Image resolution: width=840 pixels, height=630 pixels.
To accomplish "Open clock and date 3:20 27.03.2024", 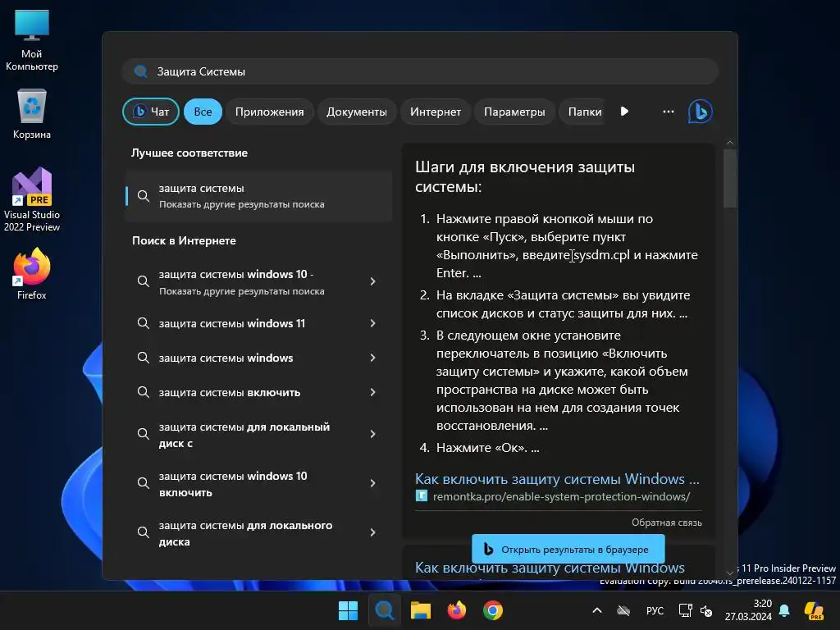I will click(x=748, y=610).
